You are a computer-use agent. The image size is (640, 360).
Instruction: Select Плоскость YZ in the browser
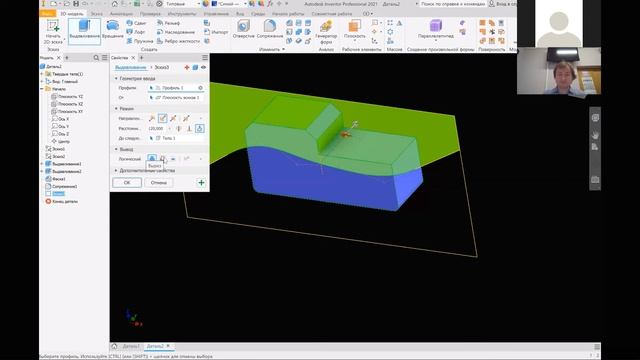click(x=67, y=96)
